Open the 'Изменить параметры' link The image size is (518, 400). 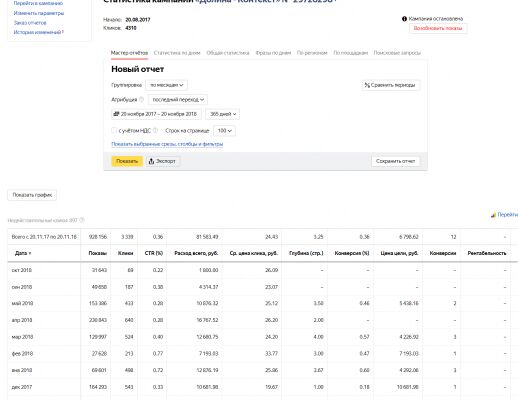coord(39,13)
